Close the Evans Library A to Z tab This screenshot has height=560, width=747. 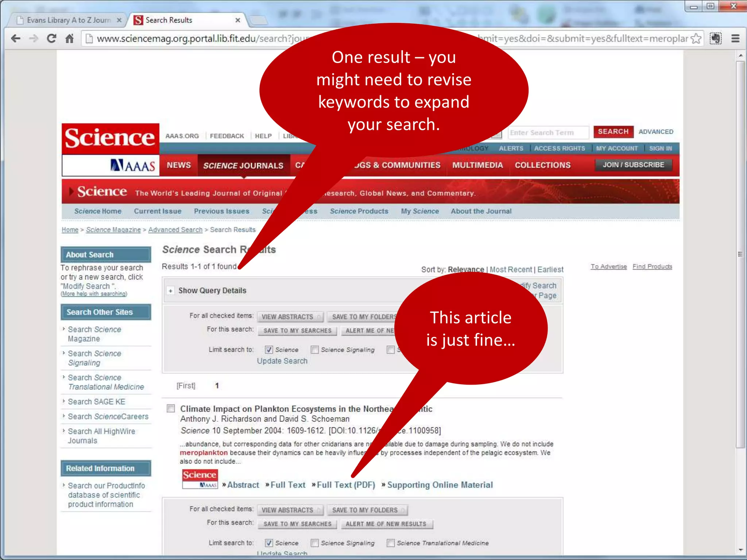click(x=119, y=20)
